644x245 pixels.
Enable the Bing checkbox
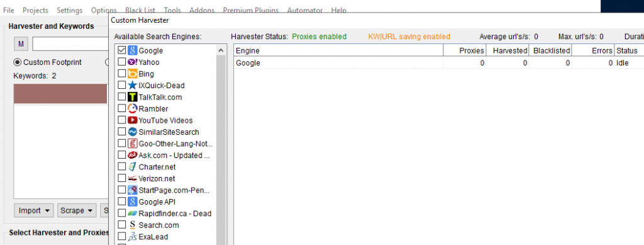(121, 74)
